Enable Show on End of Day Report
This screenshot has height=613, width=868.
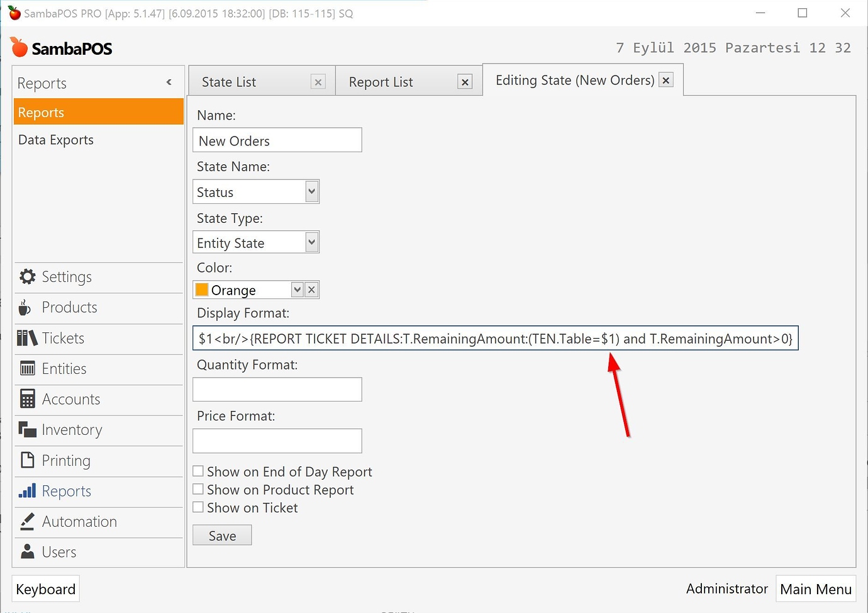(198, 471)
